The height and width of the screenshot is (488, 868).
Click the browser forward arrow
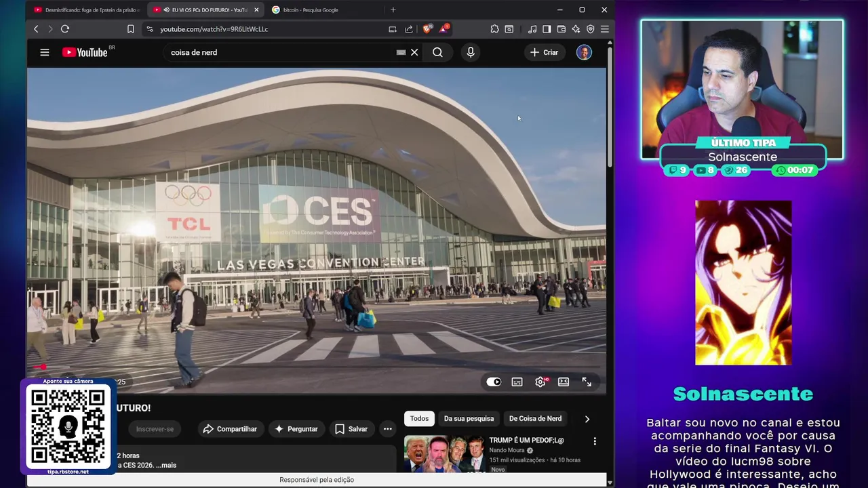(50, 29)
